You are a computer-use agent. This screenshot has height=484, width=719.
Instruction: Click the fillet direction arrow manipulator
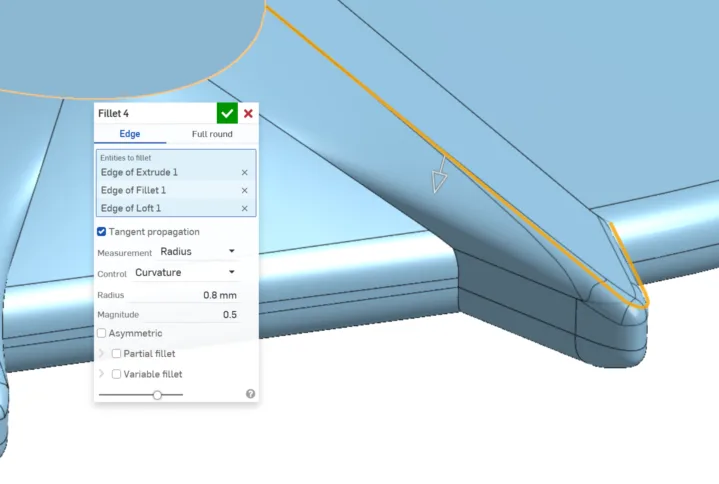(440, 175)
